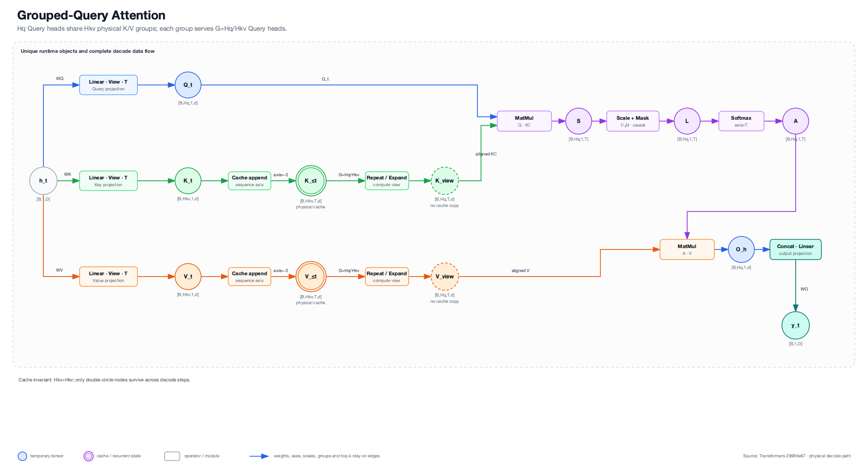Select the h_t input node circle
Screen dimensions: 868x470
(43, 181)
